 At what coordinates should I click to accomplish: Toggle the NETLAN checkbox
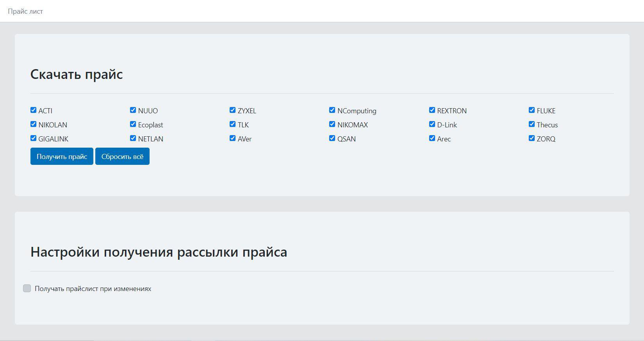(133, 138)
